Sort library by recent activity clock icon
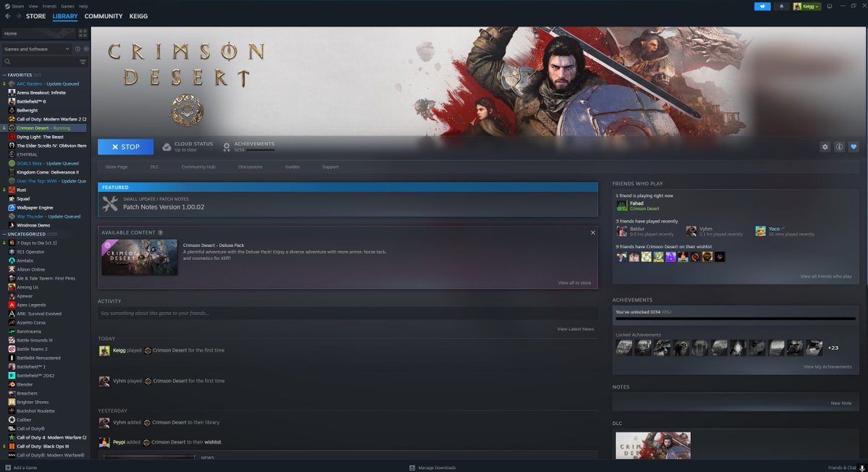Image resolution: width=868 pixels, height=472 pixels. pos(77,49)
